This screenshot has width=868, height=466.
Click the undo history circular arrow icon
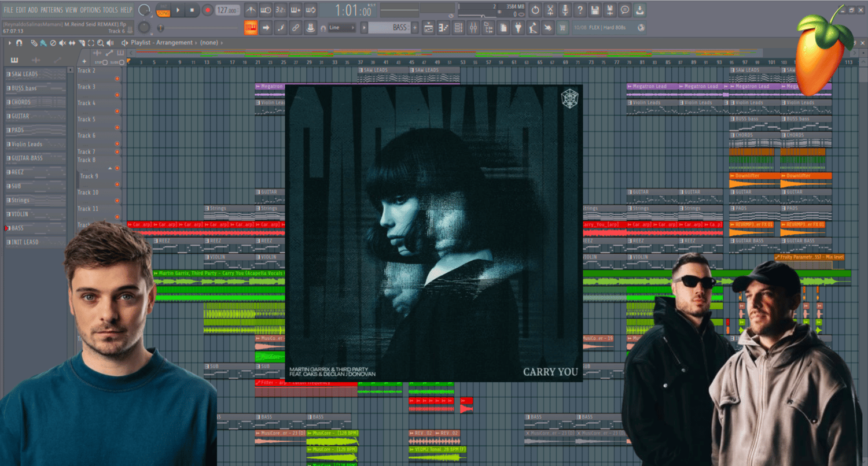[535, 10]
